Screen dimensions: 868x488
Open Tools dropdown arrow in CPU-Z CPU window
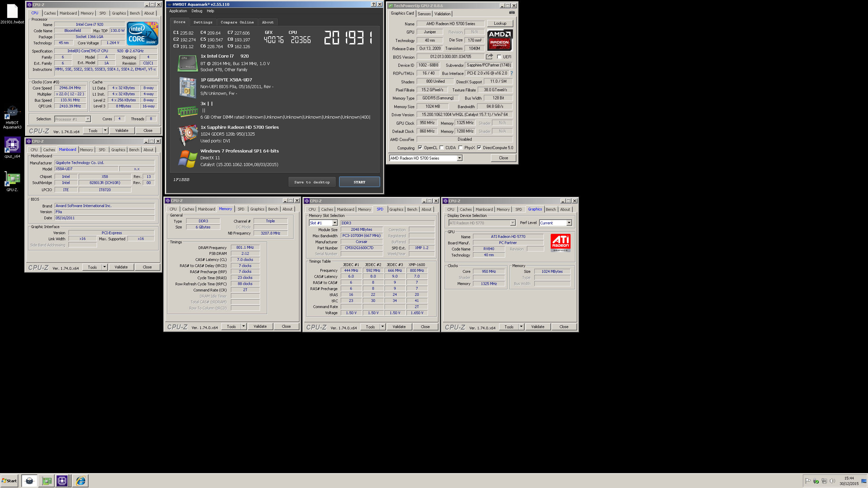[x=105, y=130]
